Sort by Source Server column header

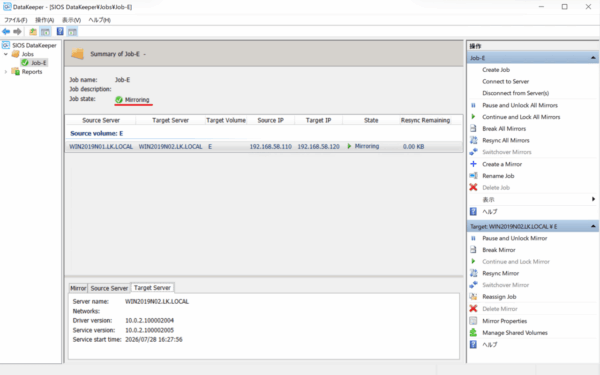[101, 120]
